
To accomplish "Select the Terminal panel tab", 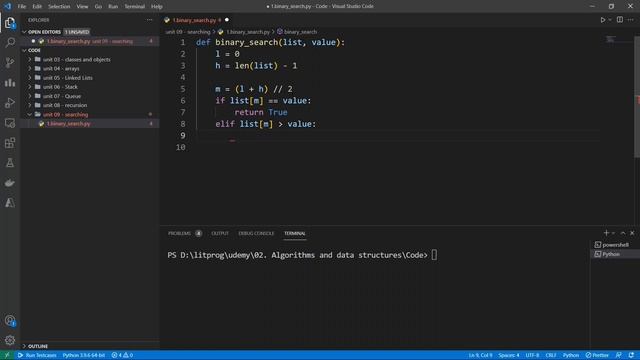I will pyautogui.click(x=295, y=233).
